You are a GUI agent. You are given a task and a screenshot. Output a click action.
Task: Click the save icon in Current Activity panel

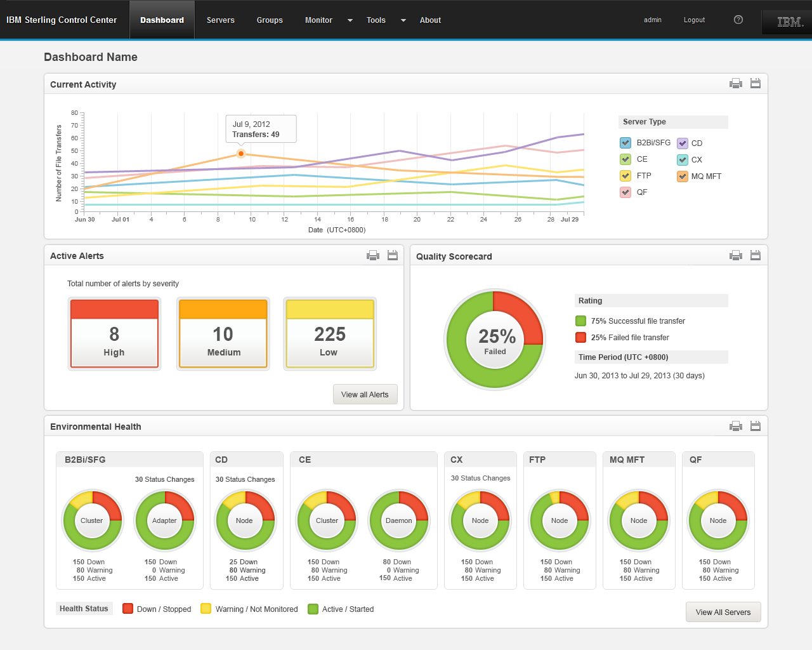[755, 83]
